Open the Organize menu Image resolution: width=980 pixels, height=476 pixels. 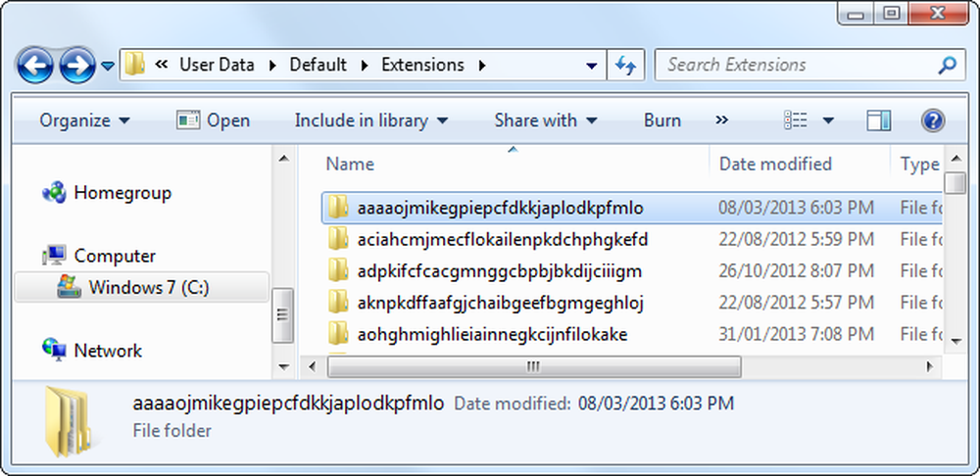[x=85, y=120]
